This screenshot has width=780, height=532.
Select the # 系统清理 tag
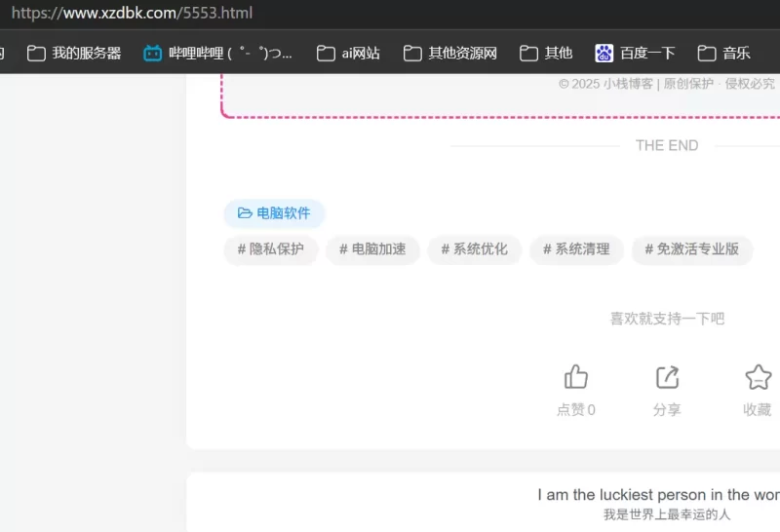pyautogui.click(x=576, y=249)
